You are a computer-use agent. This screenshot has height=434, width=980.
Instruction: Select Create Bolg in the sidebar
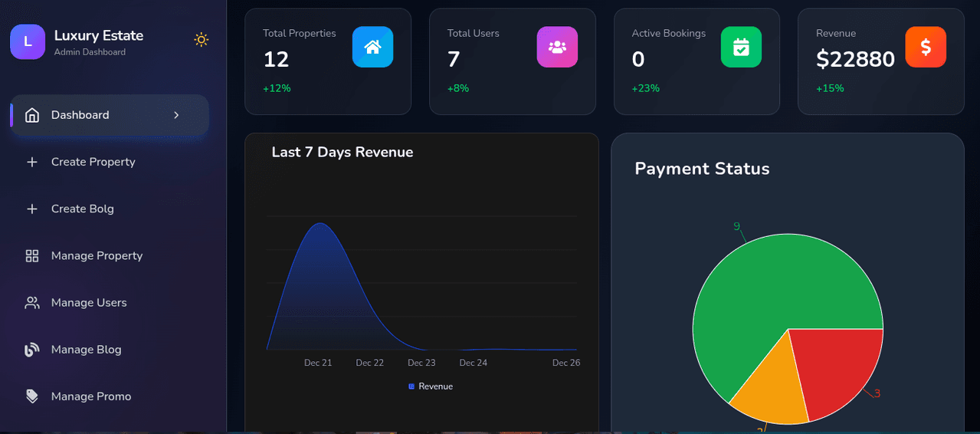[x=82, y=209]
